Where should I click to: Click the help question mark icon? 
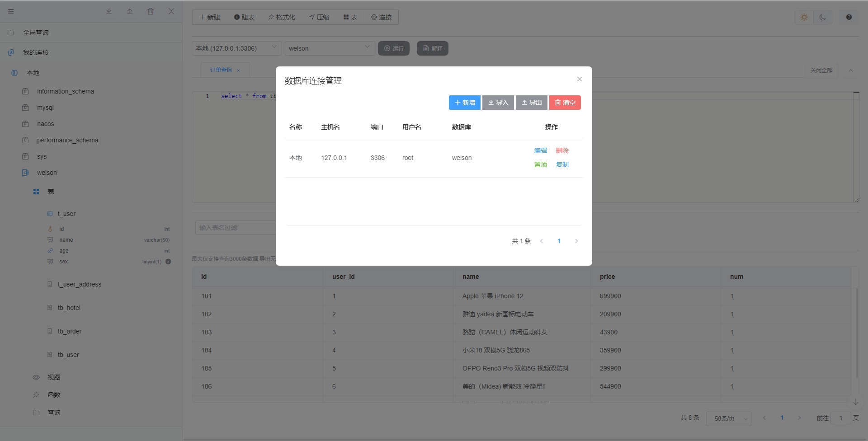click(x=849, y=17)
